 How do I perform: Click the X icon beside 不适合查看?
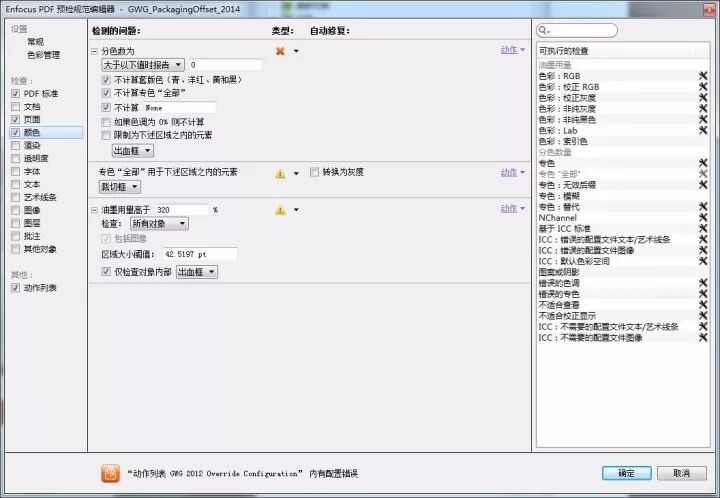point(703,305)
